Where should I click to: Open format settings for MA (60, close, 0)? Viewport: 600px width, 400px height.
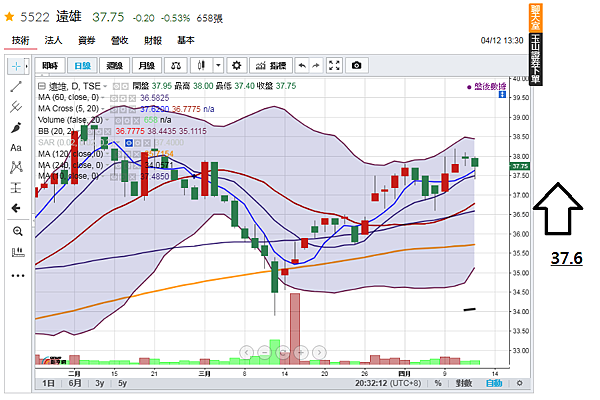123,98
